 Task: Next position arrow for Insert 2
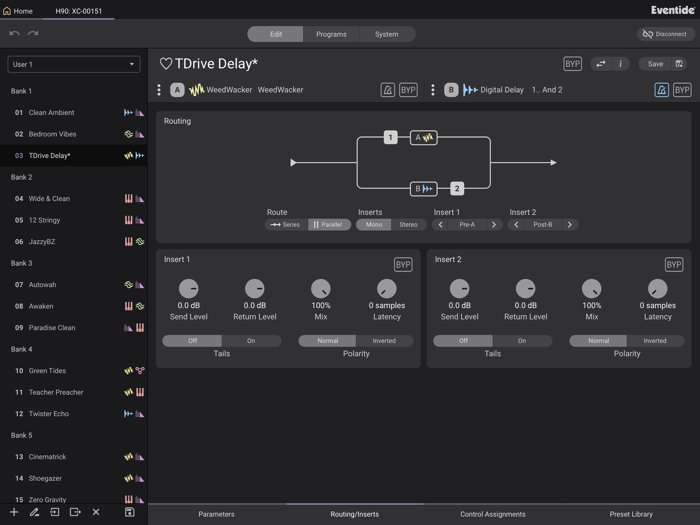[570, 225]
